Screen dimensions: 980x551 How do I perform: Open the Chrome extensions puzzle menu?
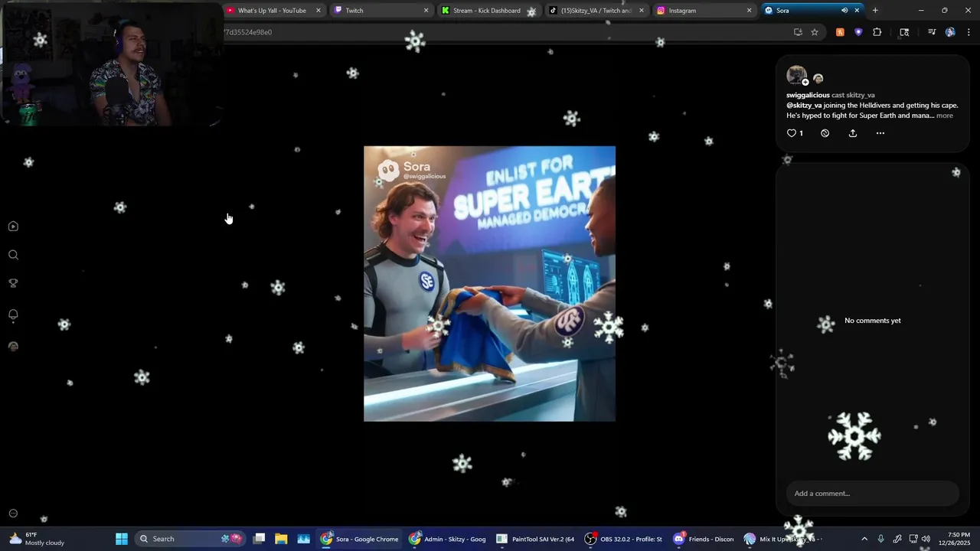[x=877, y=32]
